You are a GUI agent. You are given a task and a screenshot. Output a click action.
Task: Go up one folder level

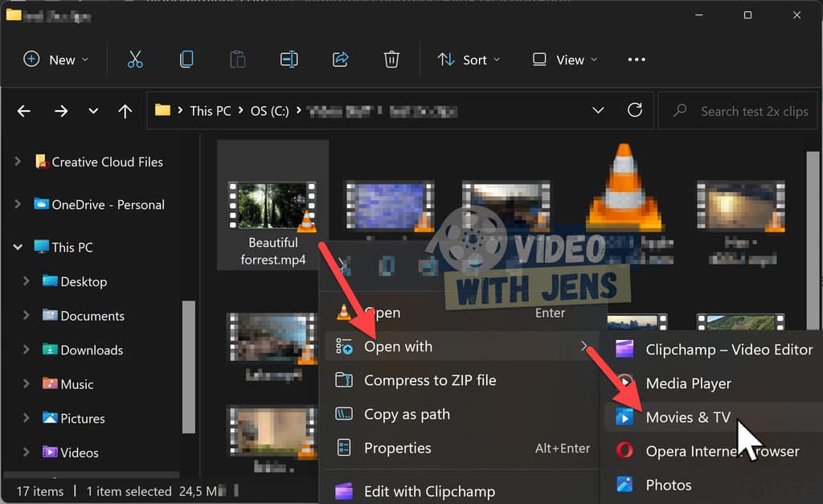tap(125, 111)
